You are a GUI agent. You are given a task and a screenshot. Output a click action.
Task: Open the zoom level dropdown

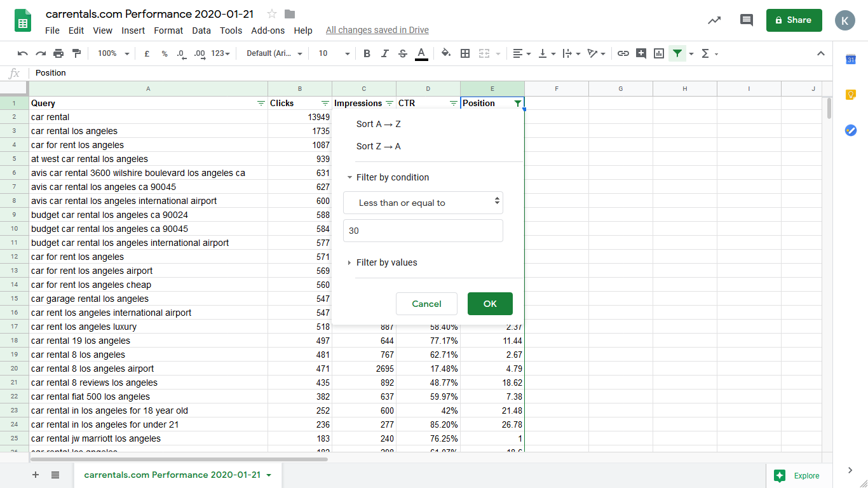coord(114,53)
